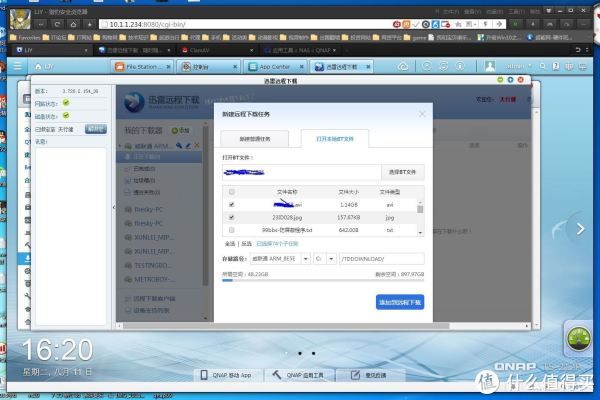This screenshot has width=600, height=400.
Task: Click the QNAP main menu hamburger icon
Action: point(15,66)
